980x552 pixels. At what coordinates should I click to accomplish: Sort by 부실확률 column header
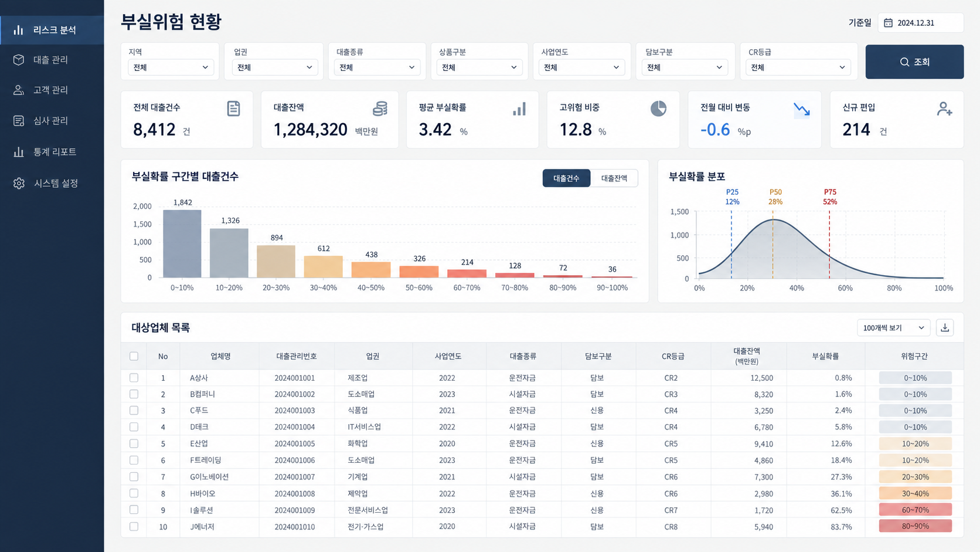[825, 356]
